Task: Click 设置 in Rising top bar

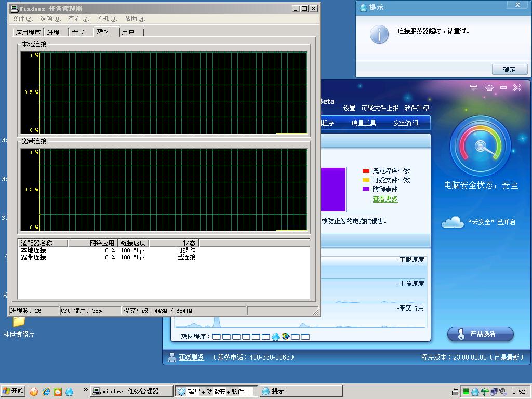Action: (349, 108)
